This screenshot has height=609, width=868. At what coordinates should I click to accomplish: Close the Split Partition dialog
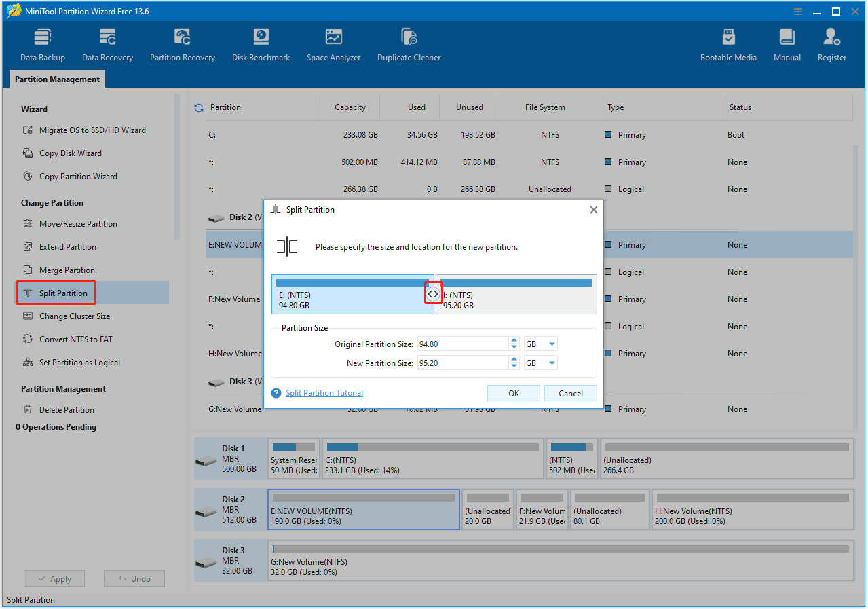[x=593, y=210]
